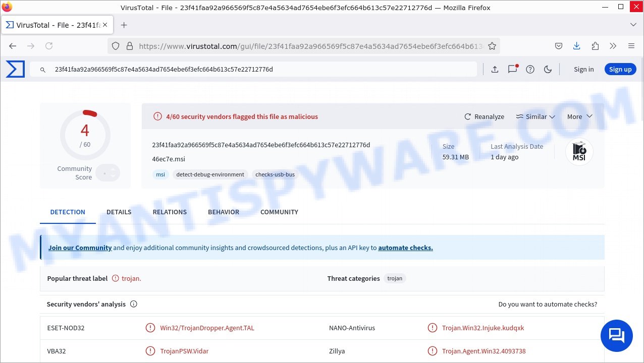Click the Zillya malicious alert icon
The width and height of the screenshot is (644, 363).
coord(432,351)
